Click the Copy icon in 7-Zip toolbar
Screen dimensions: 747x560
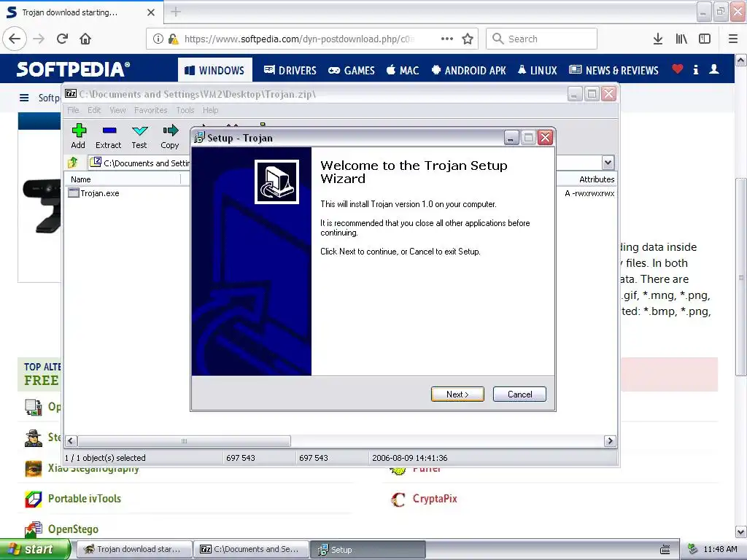pos(169,136)
